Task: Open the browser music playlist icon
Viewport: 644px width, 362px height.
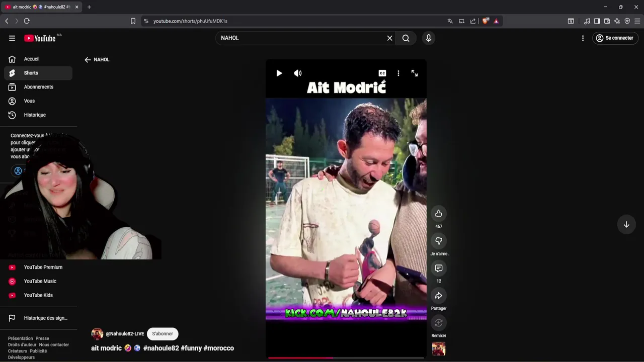Action: 587,21
